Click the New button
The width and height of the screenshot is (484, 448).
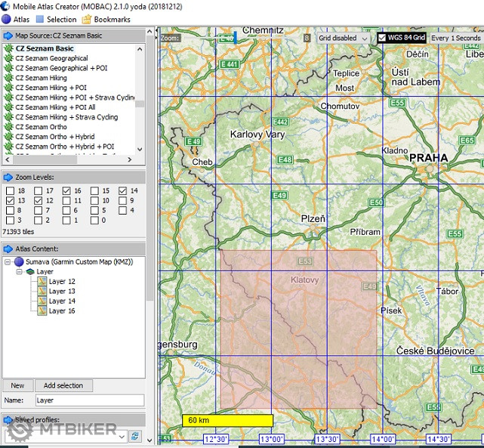click(17, 385)
